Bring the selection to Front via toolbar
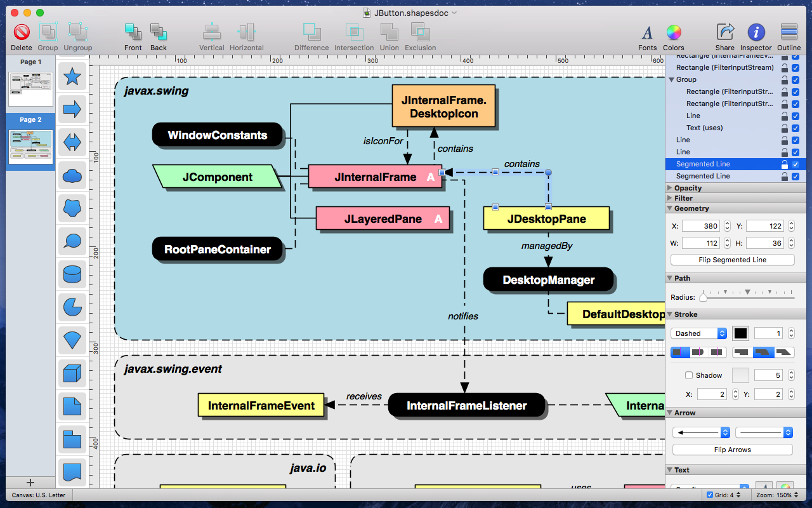812x508 pixels. click(133, 32)
